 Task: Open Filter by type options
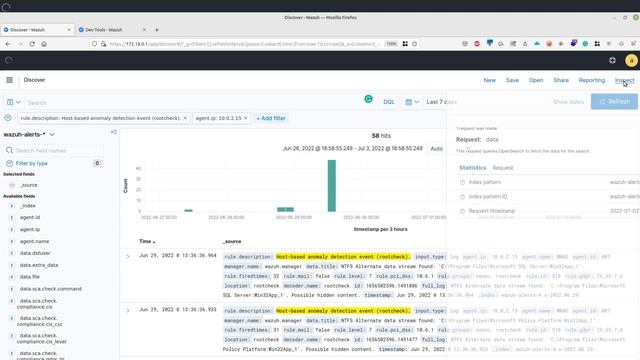coord(31,163)
